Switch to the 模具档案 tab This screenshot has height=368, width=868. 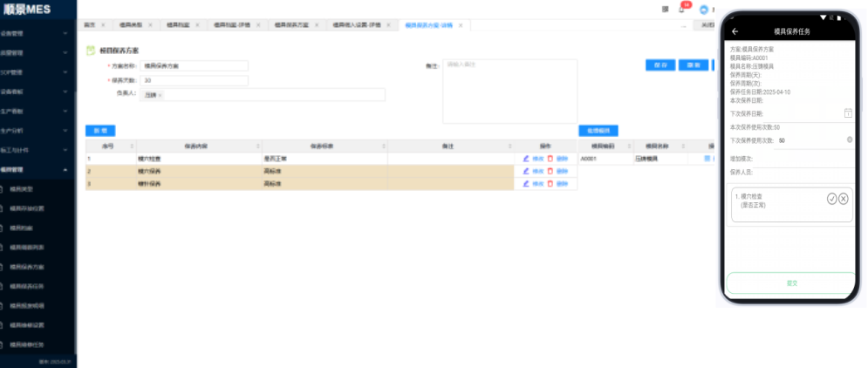click(179, 25)
